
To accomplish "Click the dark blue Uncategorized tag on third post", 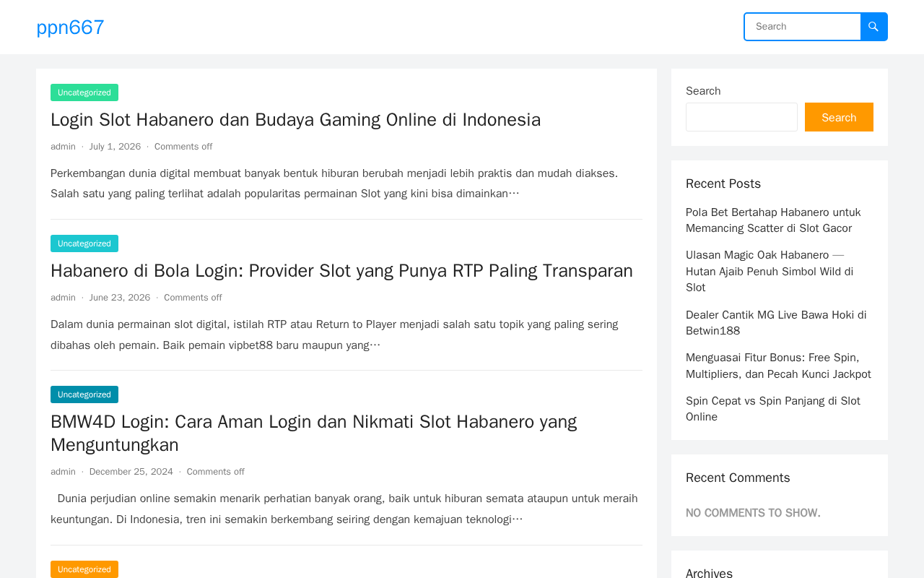I will click(x=84, y=394).
